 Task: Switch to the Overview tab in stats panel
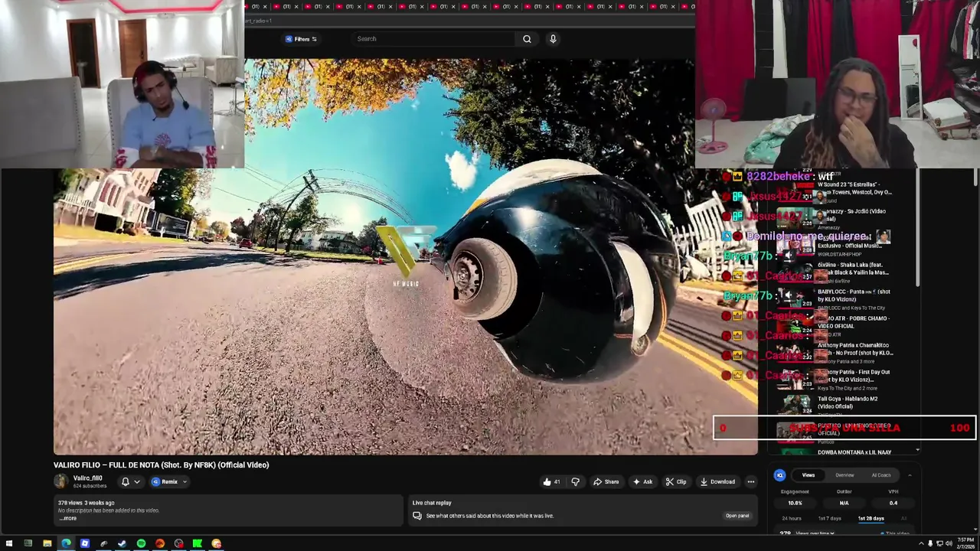844,475
